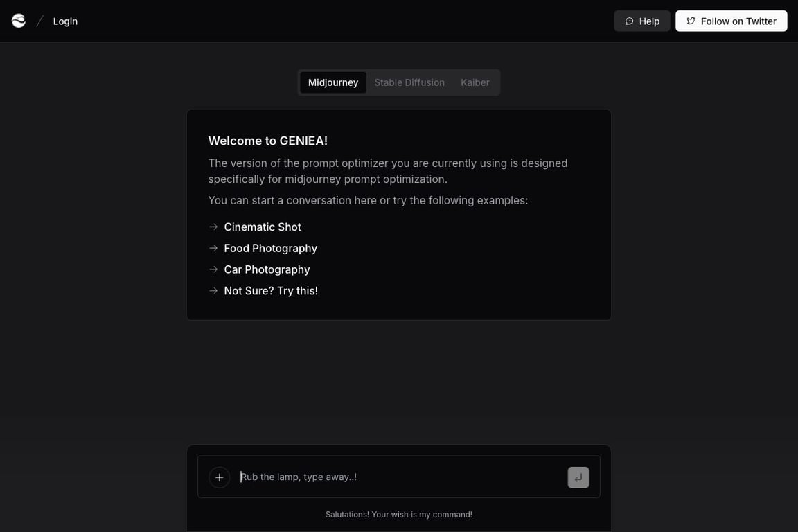Try the Food Photography example

click(x=270, y=249)
